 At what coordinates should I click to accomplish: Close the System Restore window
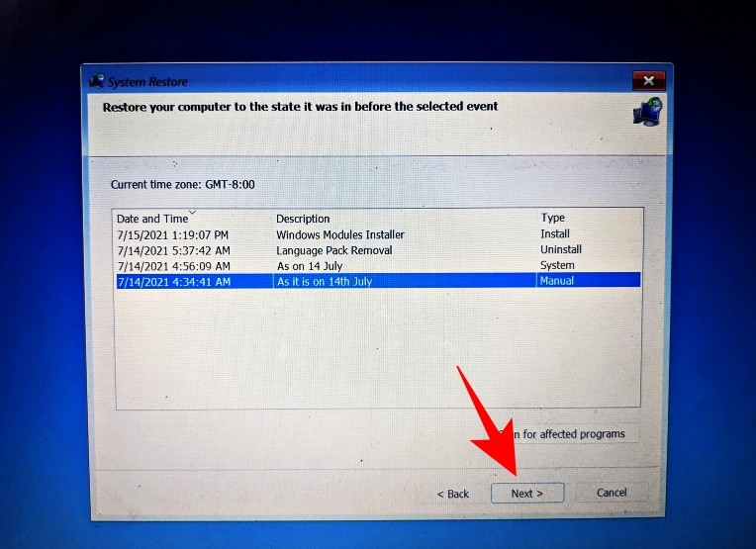pyautogui.click(x=648, y=80)
